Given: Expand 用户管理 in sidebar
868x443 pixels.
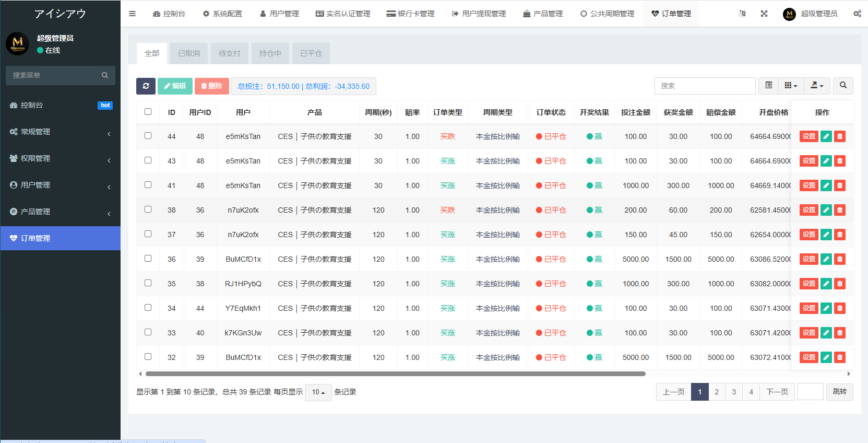Looking at the screenshot, I should click(61, 185).
